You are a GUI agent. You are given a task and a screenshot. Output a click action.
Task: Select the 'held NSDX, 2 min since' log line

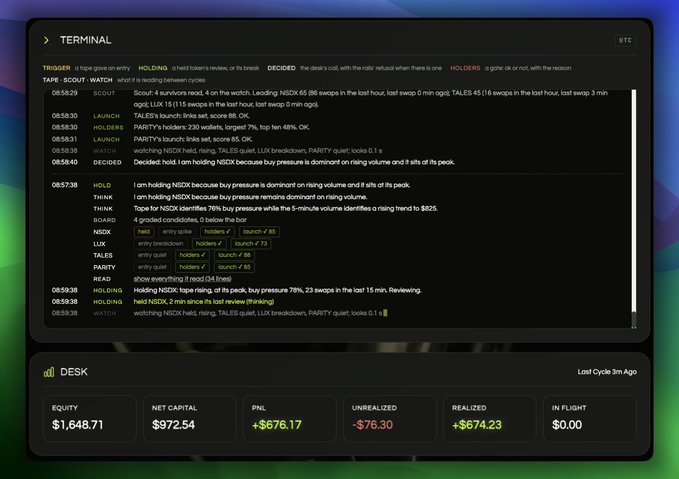click(163, 302)
